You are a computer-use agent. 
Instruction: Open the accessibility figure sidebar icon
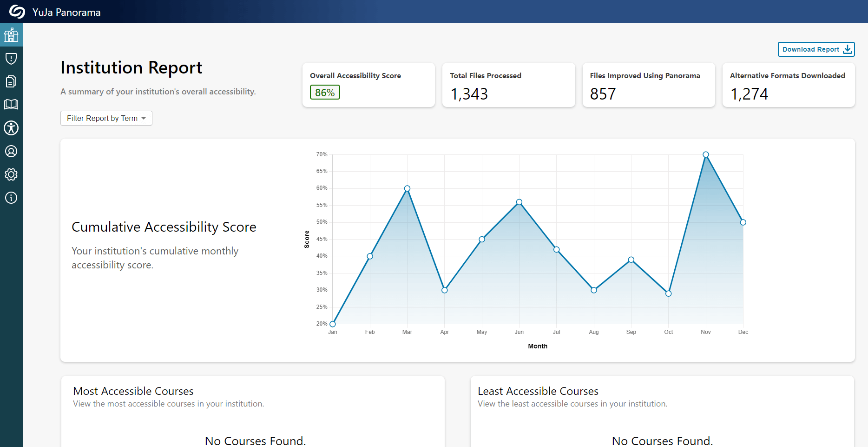coord(11,128)
